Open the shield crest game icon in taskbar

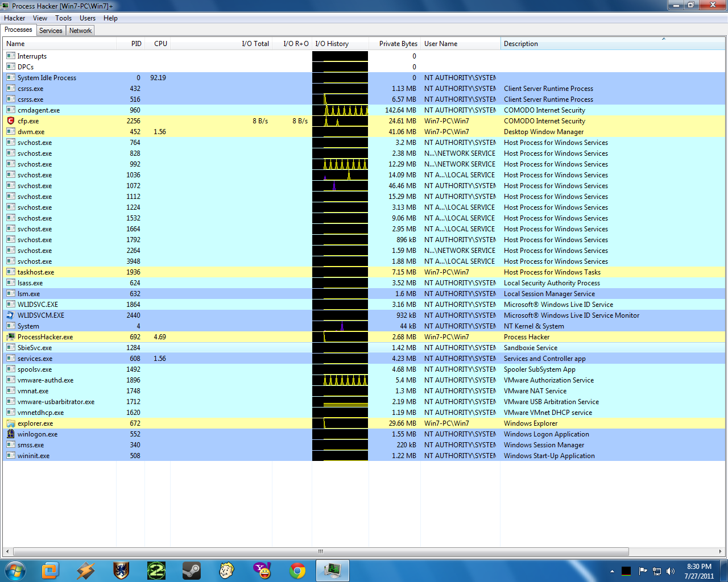click(x=121, y=571)
